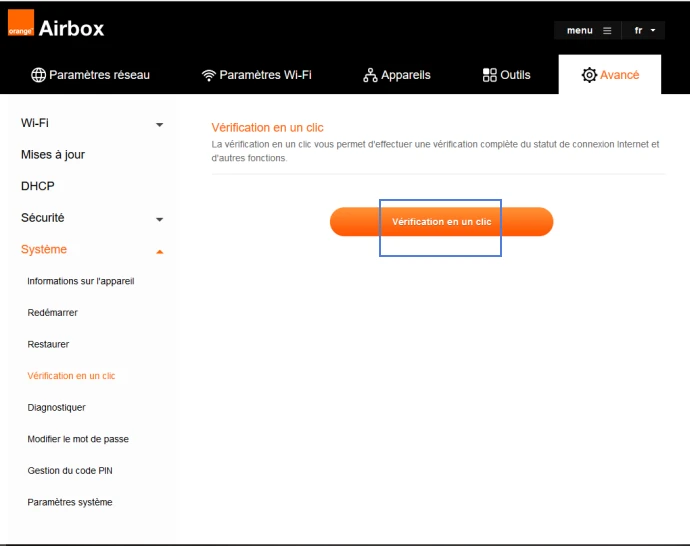Select Sécurité in the sidebar
690x546 pixels.
tap(43, 218)
